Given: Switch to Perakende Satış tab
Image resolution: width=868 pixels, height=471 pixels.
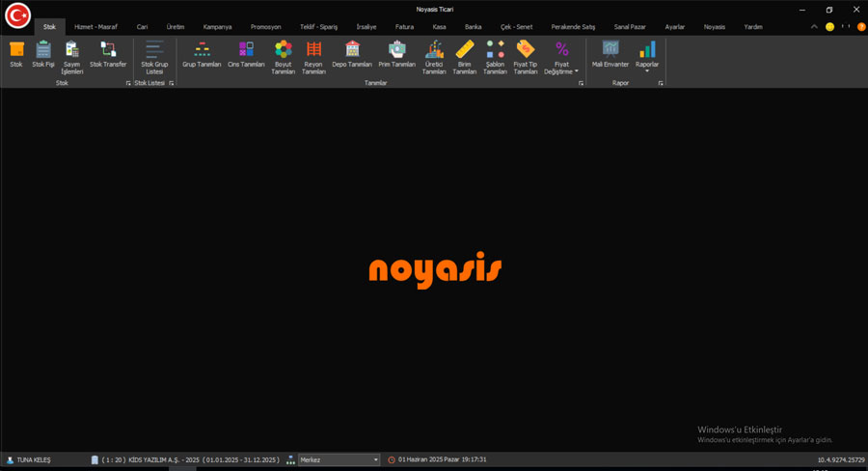Looking at the screenshot, I should coord(573,27).
